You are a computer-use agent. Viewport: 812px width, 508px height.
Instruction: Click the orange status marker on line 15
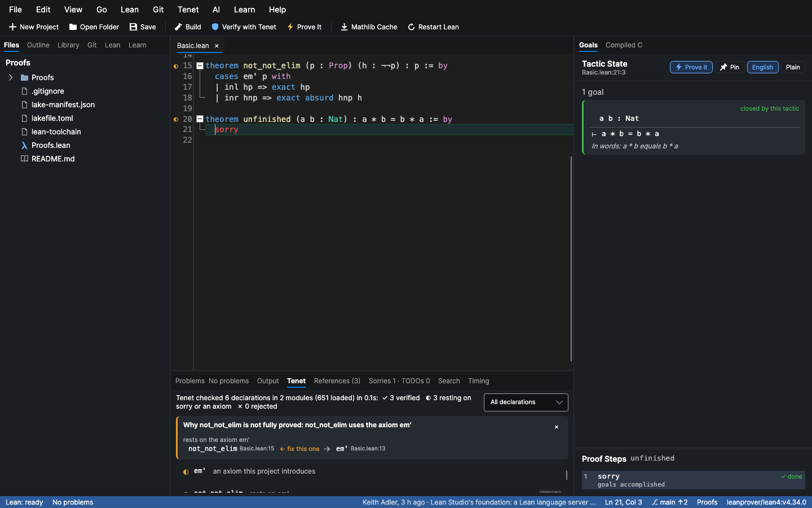click(x=176, y=66)
